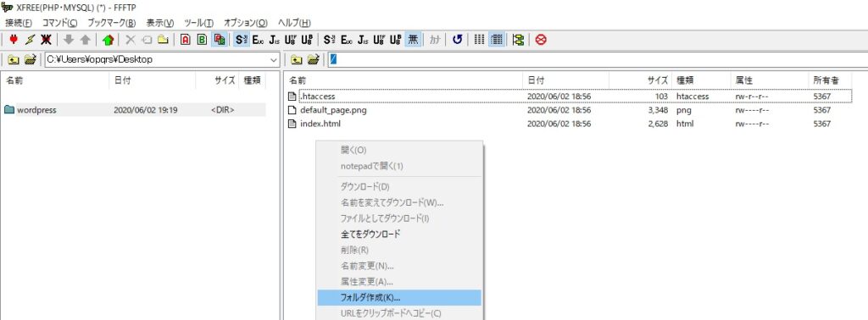Image resolution: width=868 pixels, height=320 pixels.
Task: Click the Quick Connect lightning icon
Action: (x=31, y=40)
